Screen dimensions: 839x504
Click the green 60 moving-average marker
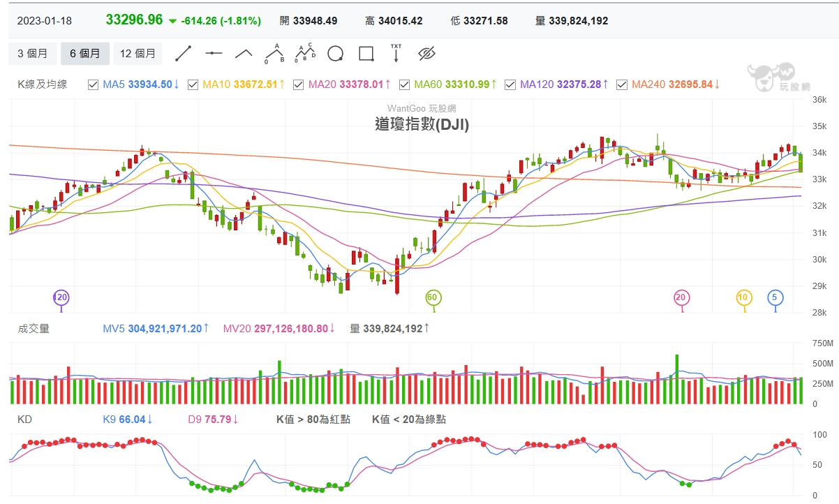click(433, 298)
